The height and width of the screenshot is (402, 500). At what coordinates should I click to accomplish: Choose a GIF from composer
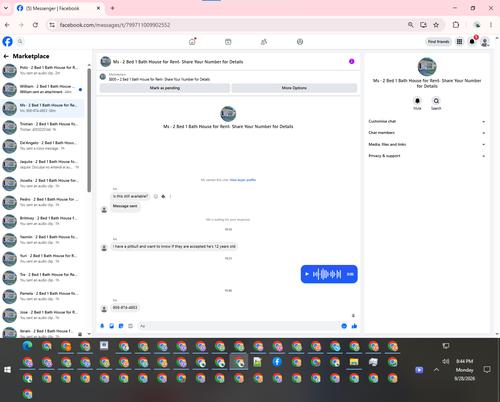coord(130,326)
